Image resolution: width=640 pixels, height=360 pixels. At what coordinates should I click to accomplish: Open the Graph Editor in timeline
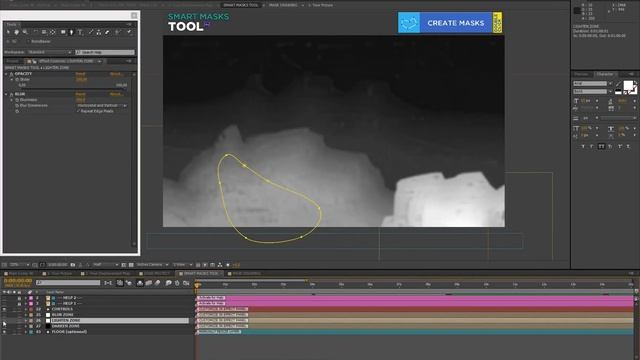point(186,283)
